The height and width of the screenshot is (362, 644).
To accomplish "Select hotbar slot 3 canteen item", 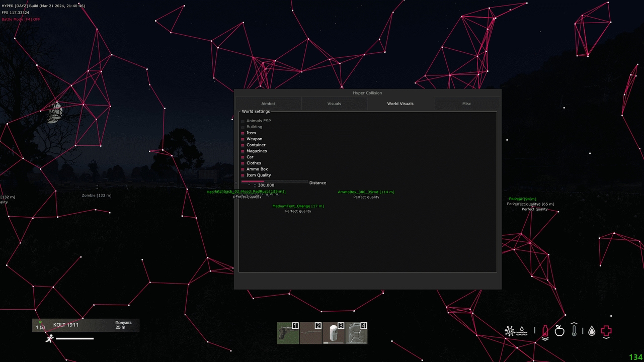I will pyautogui.click(x=334, y=333).
